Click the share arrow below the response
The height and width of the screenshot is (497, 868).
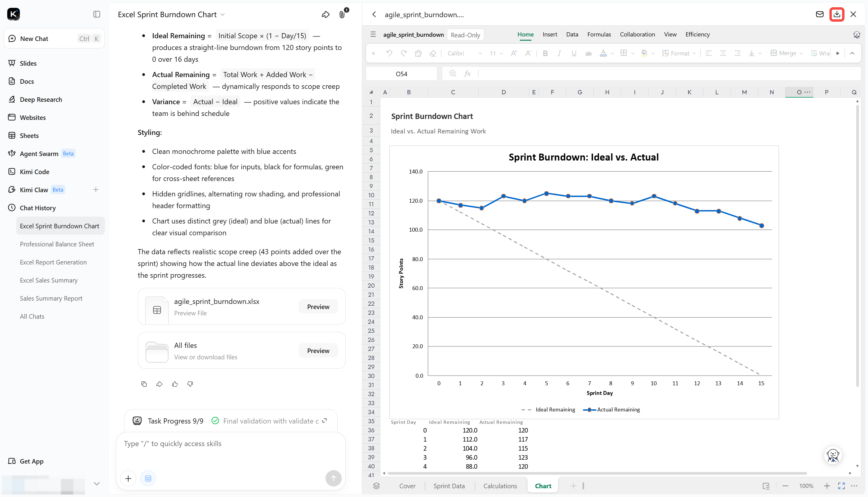(x=159, y=384)
